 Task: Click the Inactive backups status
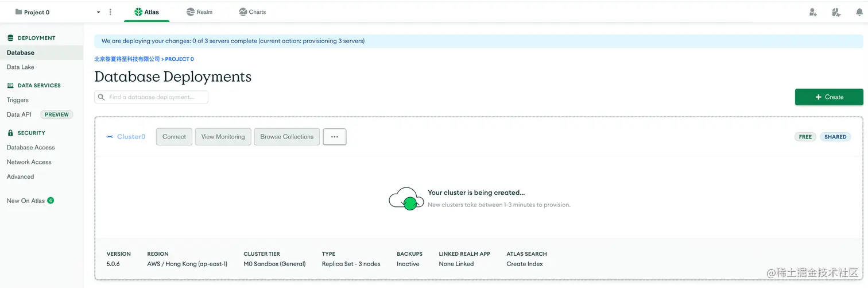408,264
